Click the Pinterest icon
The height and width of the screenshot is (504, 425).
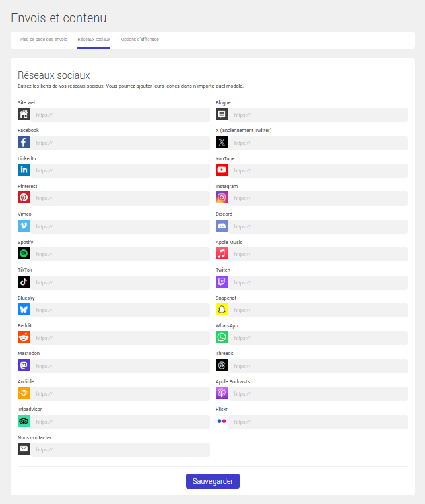tap(24, 197)
